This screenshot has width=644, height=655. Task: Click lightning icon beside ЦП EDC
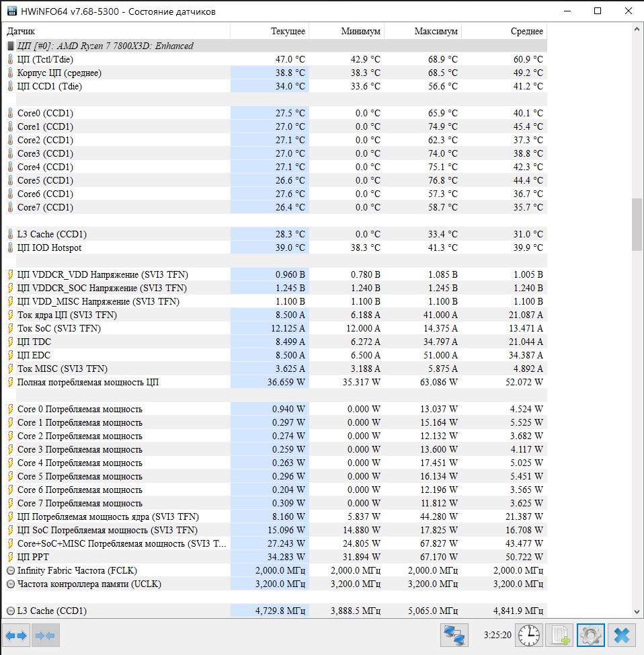(x=11, y=355)
